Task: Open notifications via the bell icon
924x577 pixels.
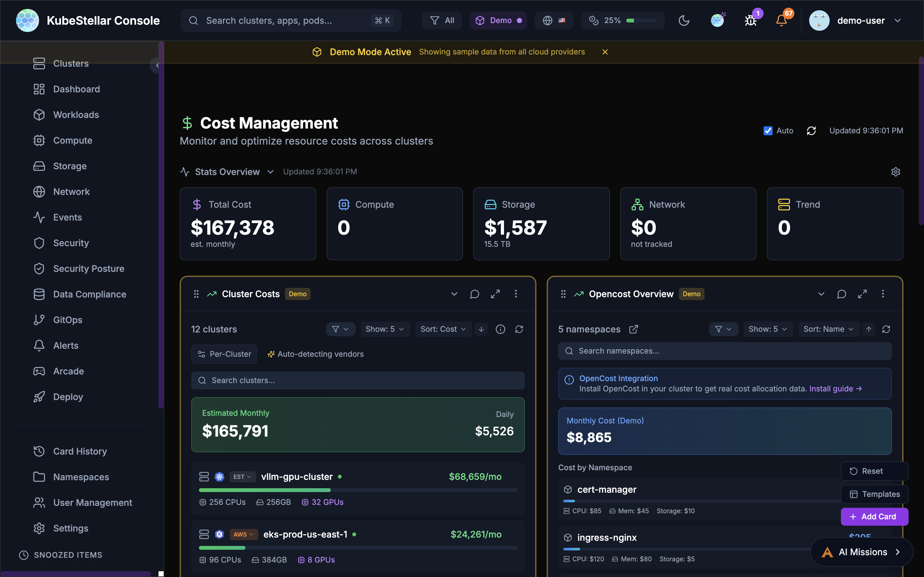Action: tap(782, 20)
